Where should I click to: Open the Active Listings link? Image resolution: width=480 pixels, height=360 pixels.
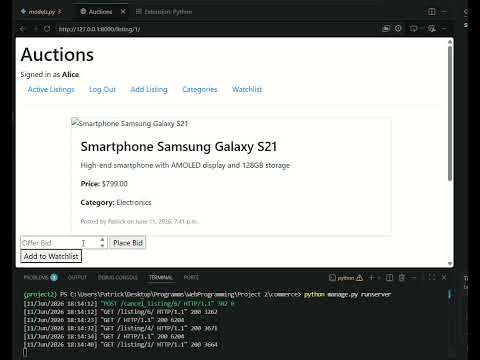click(x=51, y=89)
